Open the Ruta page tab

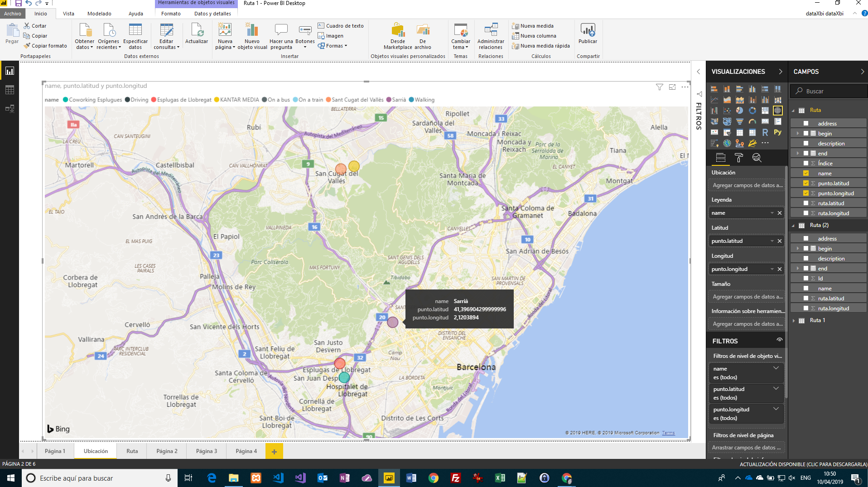[132, 451]
